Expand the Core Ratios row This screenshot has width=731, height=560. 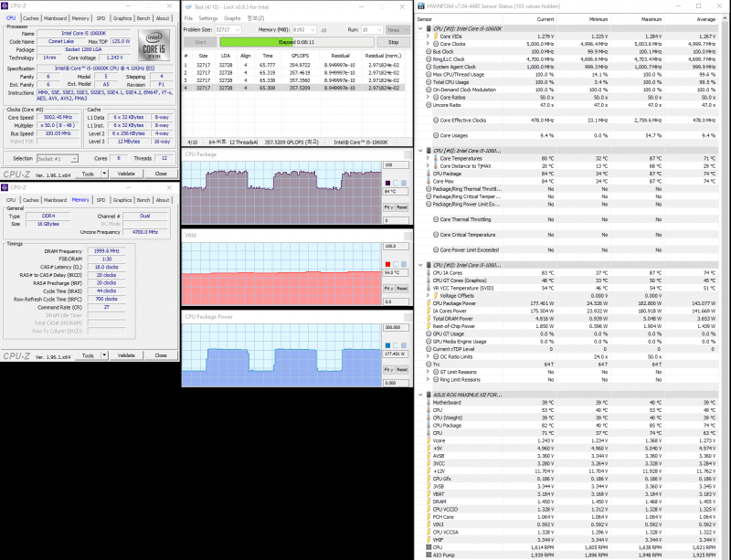pyautogui.click(x=428, y=98)
